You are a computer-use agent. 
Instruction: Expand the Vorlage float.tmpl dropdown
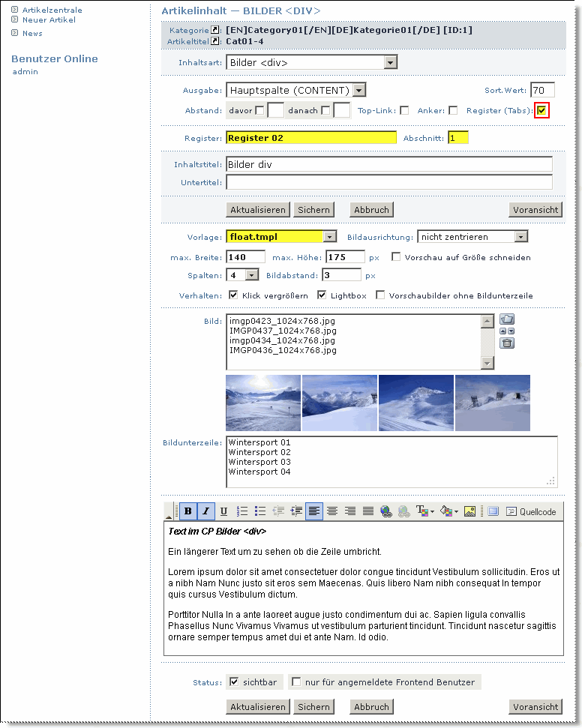click(x=329, y=237)
